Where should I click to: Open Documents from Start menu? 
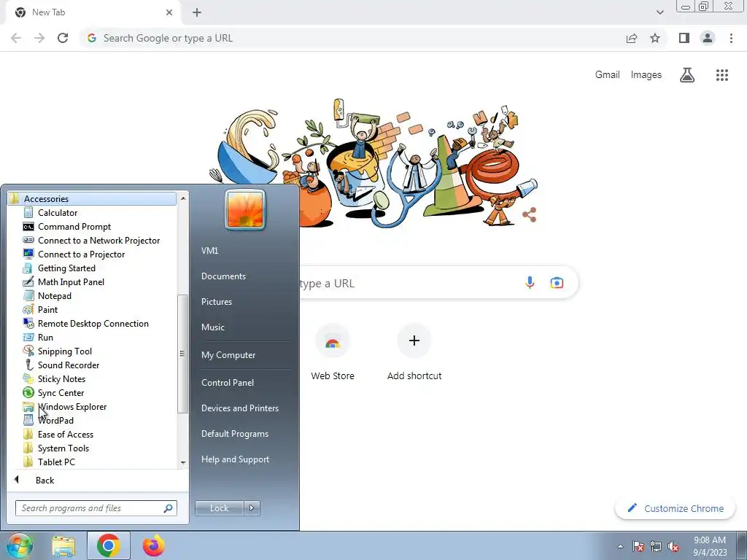click(223, 276)
